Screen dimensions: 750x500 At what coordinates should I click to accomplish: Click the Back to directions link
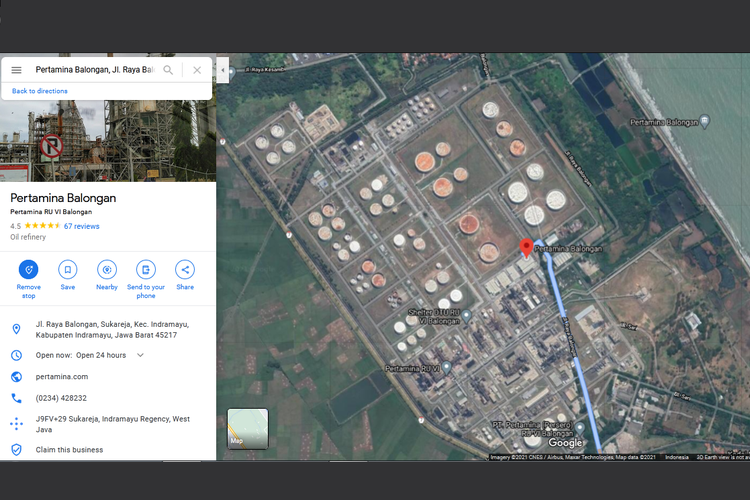(x=40, y=91)
